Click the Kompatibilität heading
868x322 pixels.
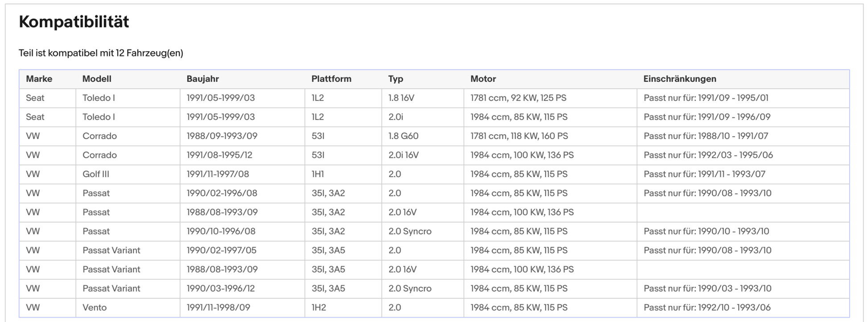pos(74,22)
